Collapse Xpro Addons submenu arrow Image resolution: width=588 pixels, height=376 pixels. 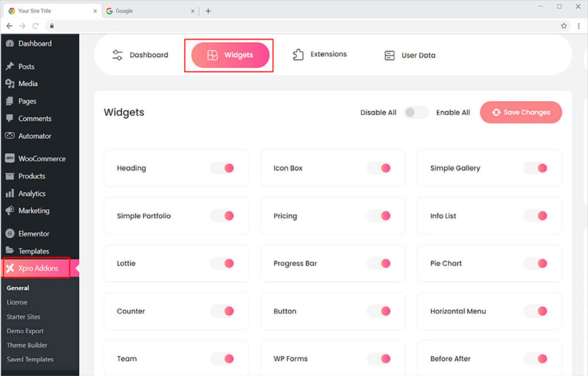[77, 268]
